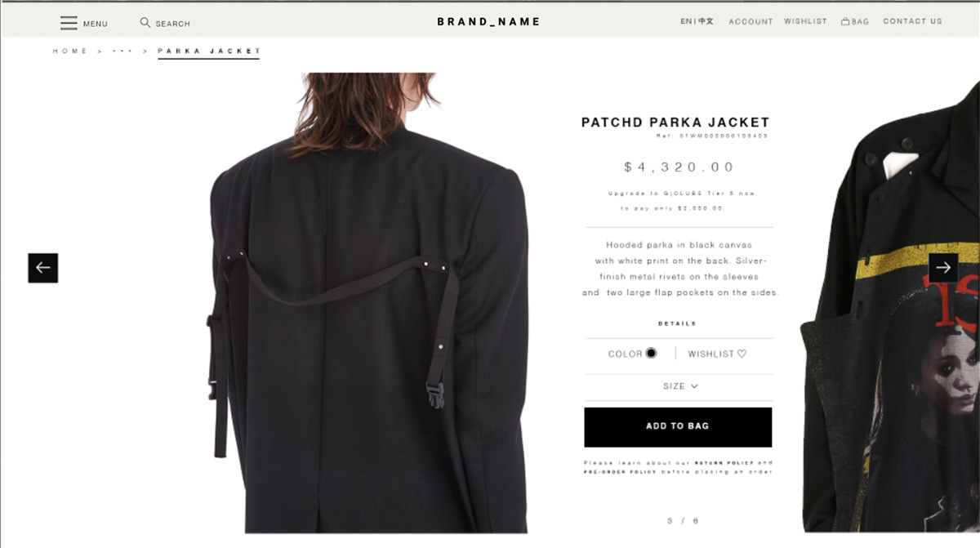Switch language to EN
This screenshot has width=980, height=548.
pos(686,21)
